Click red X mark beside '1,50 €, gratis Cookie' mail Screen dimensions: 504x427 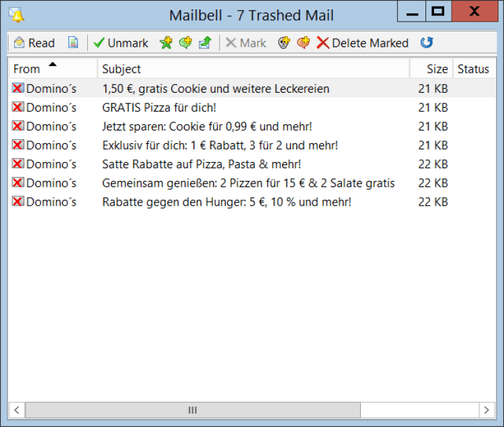tap(18, 88)
